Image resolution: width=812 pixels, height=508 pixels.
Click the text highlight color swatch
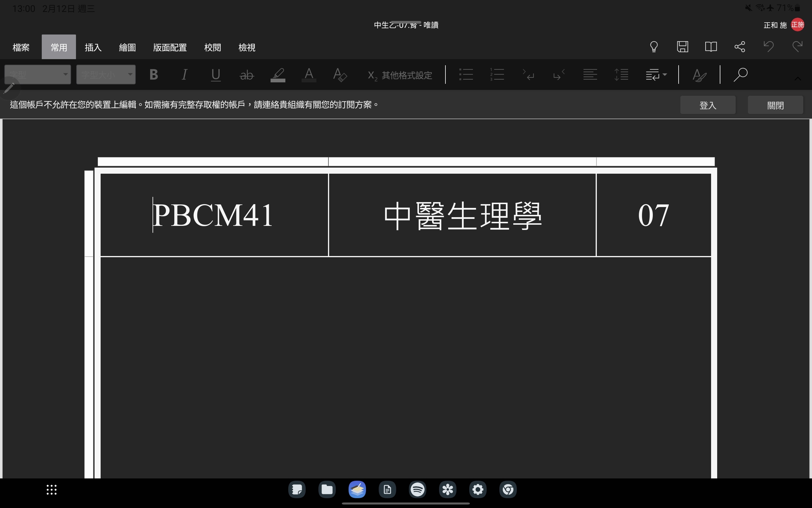coord(278,75)
